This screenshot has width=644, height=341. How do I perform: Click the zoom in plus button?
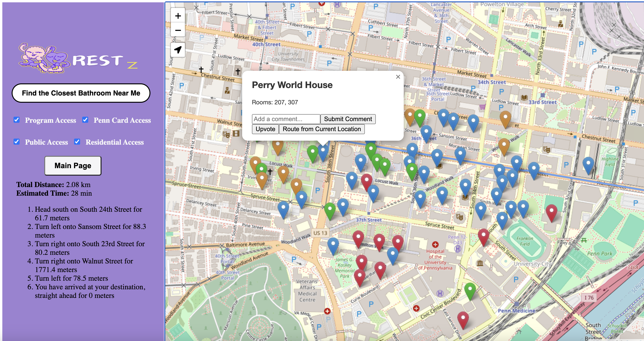(x=178, y=16)
